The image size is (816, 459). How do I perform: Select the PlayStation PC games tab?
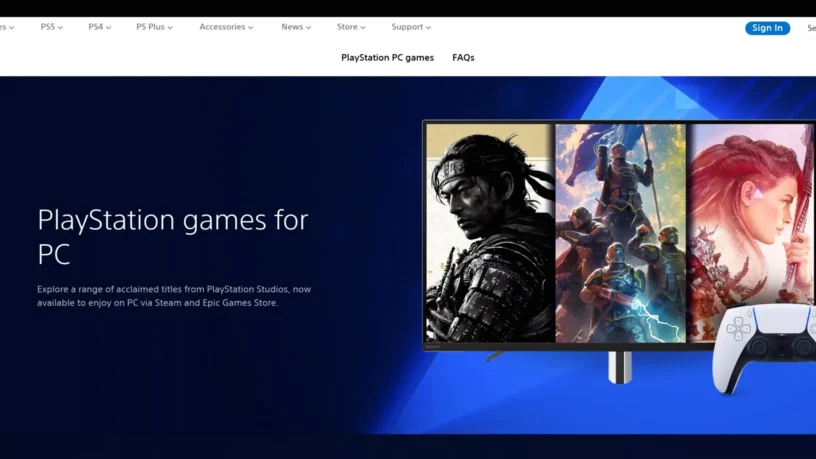pyautogui.click(x=387, y=58)
